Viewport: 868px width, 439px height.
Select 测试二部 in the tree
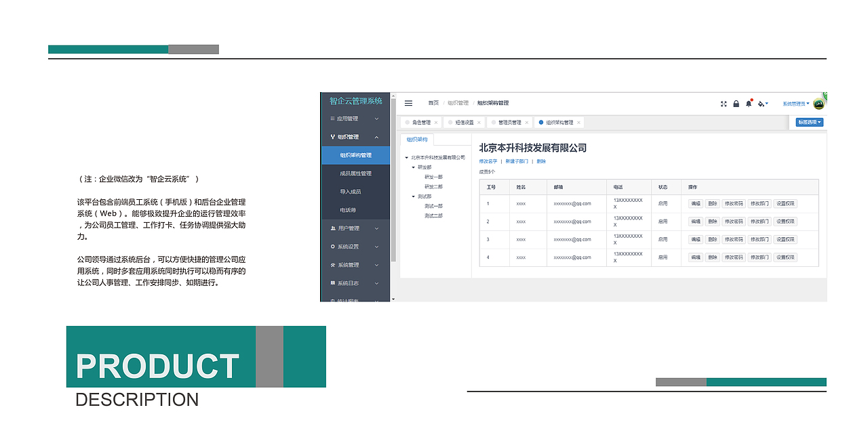433,215
